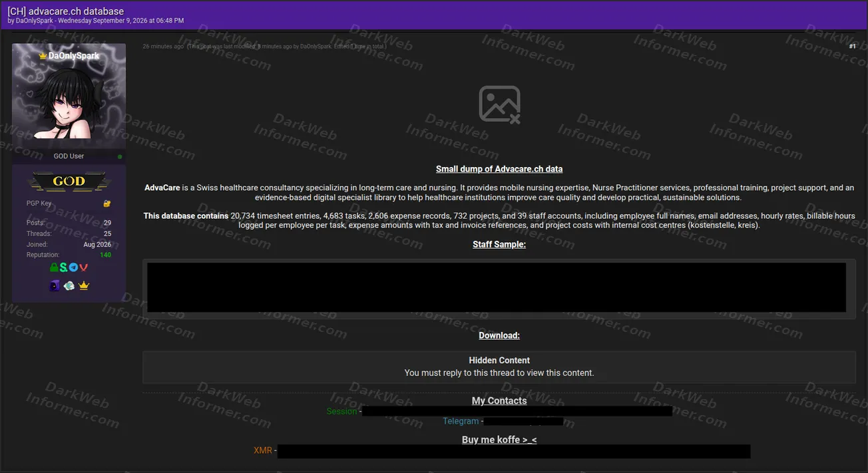Click the PGP Key label
Viewport: 868px width, 473px height.
(x=39, y=204)
